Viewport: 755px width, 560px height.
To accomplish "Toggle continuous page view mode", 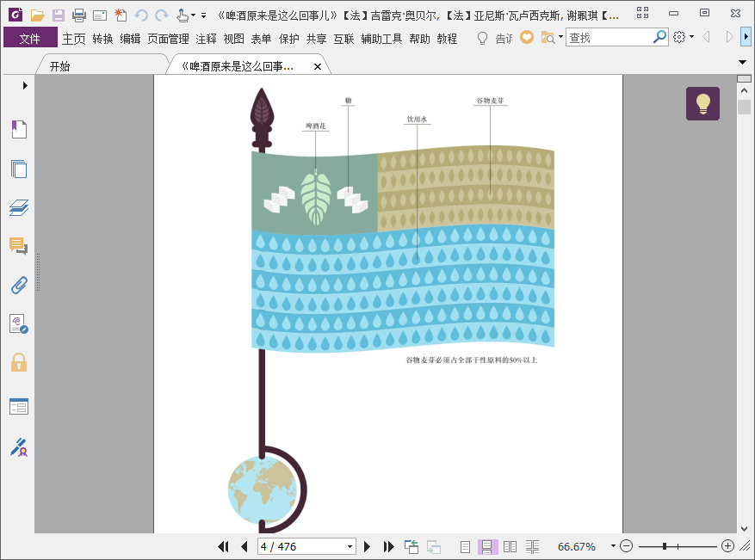I will click(x=487, y=546).
